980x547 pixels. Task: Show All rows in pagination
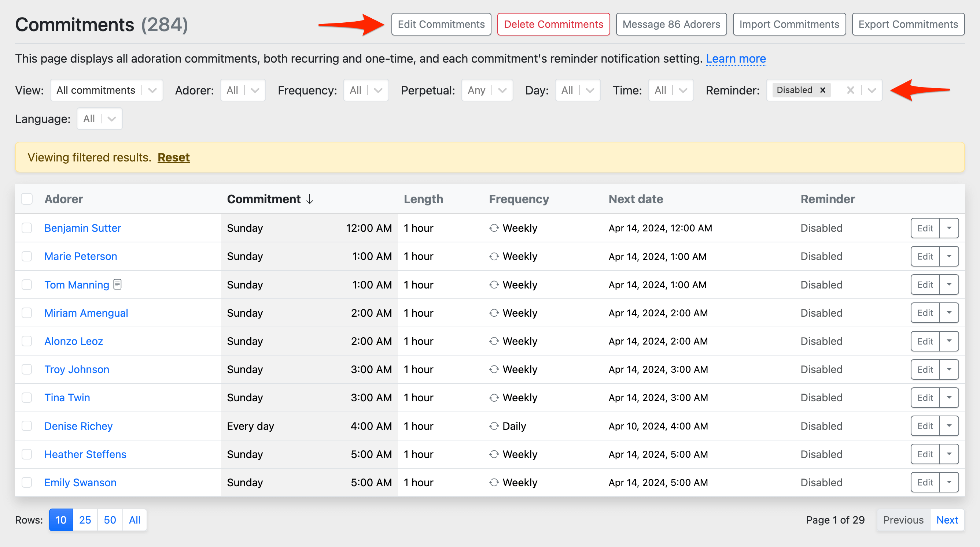(x=134, y=520)
